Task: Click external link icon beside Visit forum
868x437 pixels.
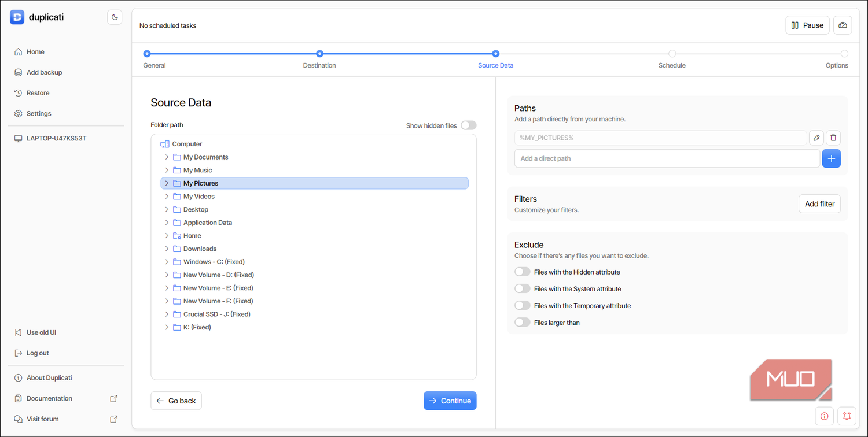Action: [x=114, y=419]
